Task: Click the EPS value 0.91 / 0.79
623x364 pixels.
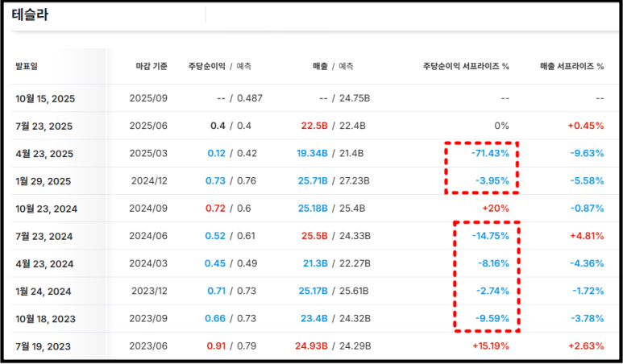Action: pyautogui.click(x=231, y=346)
